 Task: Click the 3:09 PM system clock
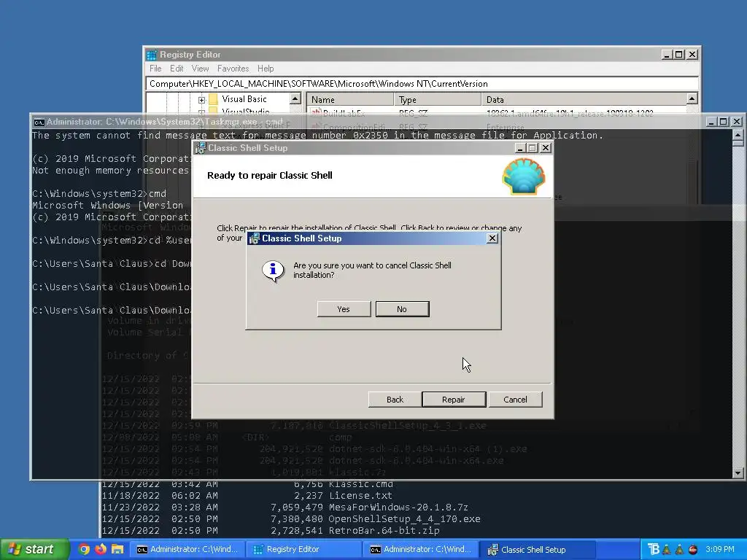[x=720, y=549]
